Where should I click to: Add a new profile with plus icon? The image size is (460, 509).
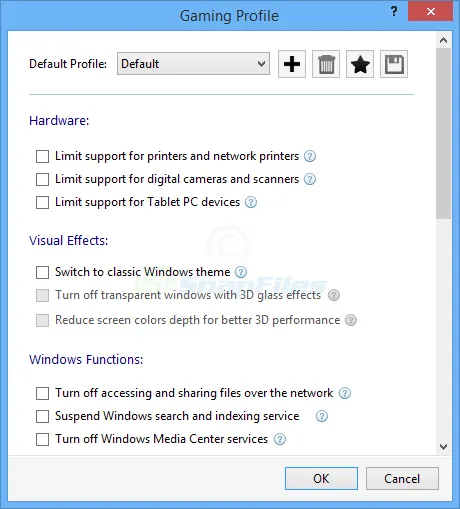(x=292, y=64)
